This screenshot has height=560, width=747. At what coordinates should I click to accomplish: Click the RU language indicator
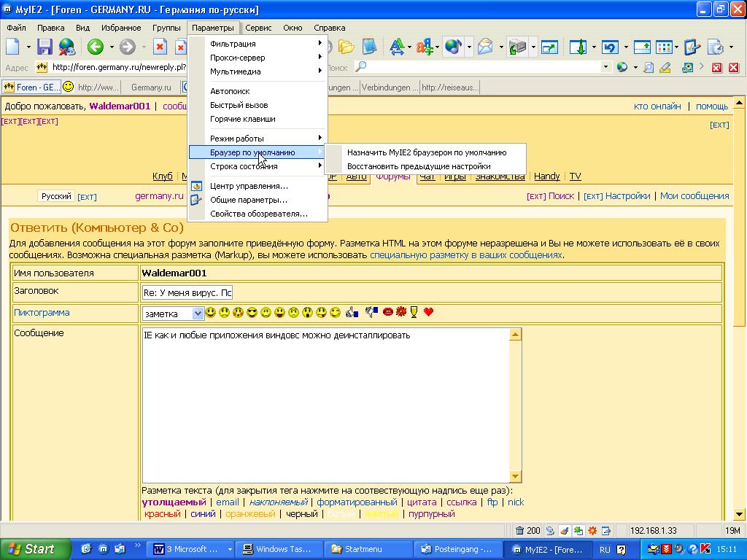pos(605,549)
